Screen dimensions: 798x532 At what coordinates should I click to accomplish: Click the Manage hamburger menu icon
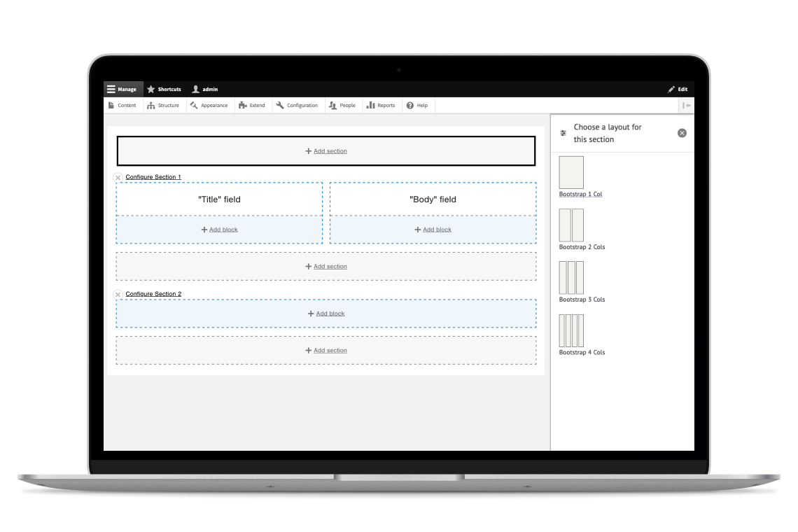(x=111, y=90)
